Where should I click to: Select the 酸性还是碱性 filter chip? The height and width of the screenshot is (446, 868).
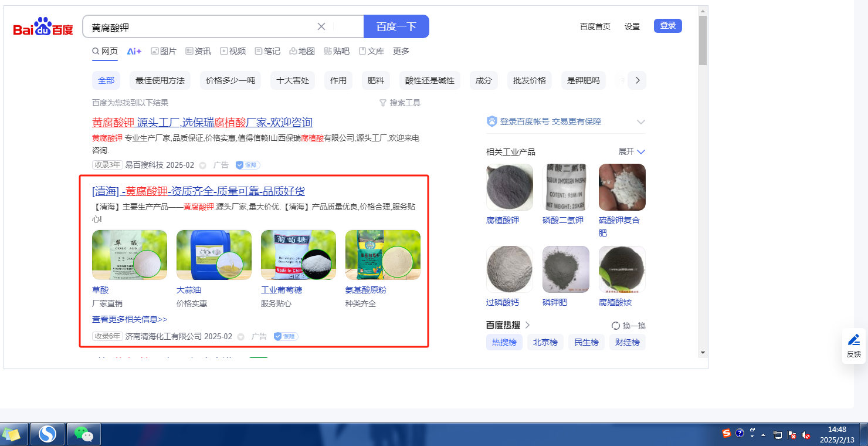430,80
